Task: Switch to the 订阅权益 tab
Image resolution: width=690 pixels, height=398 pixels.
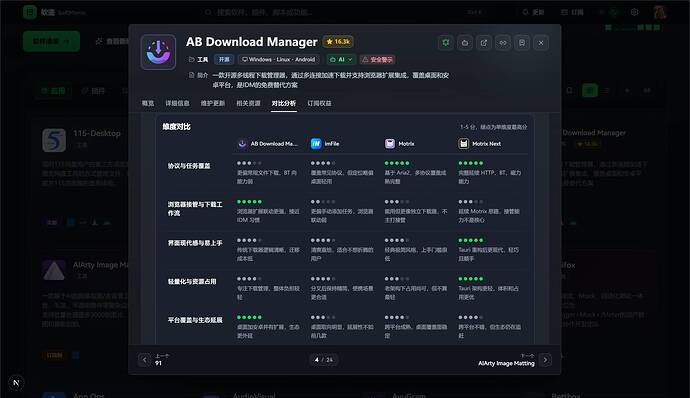Action: tap(319, 103)
